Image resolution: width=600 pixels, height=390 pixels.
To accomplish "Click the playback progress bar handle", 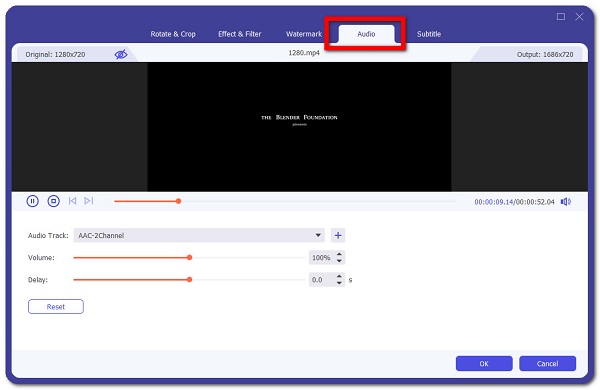I will 178,201.
